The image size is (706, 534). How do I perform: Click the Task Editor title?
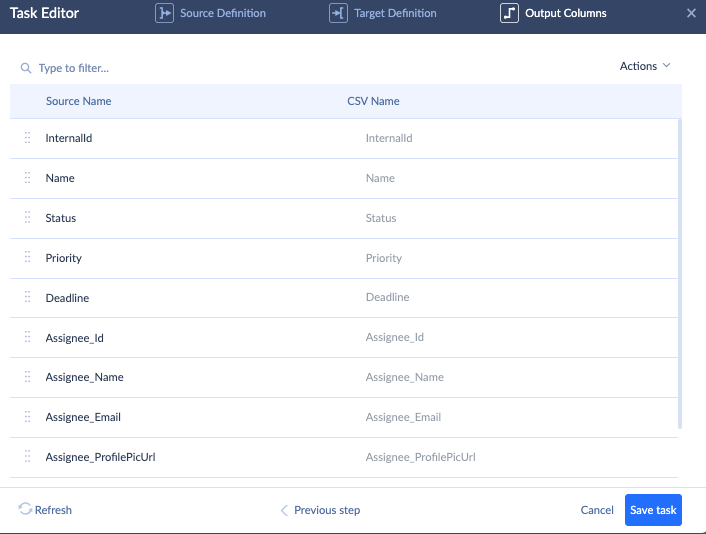pyautogui.click(x=44, y=13)
